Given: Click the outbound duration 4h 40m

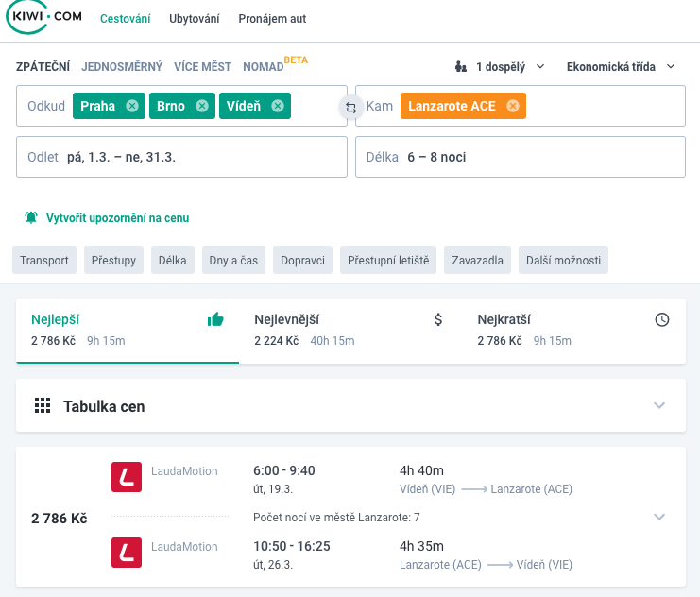Looking at the screenshot, I should coord(421,470).
